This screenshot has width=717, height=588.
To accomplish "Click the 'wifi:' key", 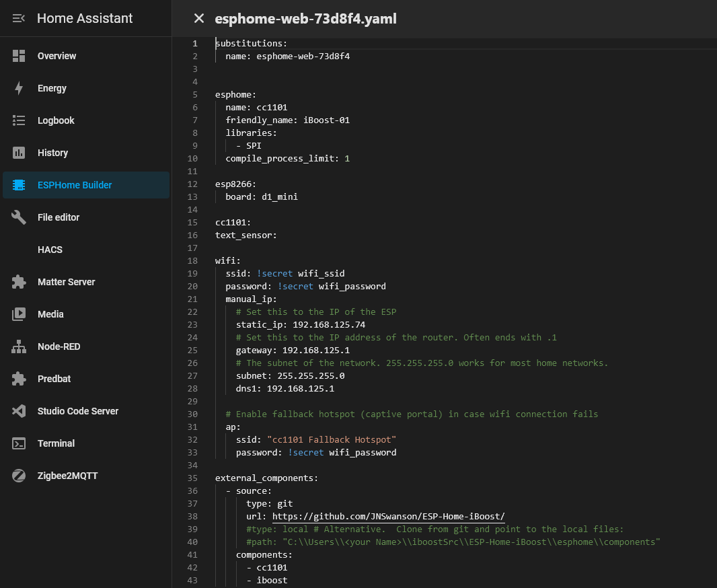I will (x=228, y=260).
